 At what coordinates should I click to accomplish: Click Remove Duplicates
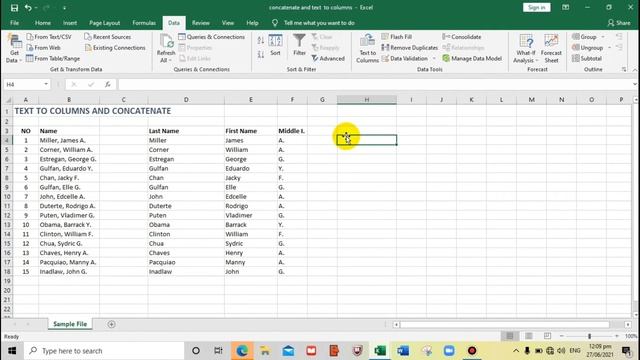(x=409, y=48)
